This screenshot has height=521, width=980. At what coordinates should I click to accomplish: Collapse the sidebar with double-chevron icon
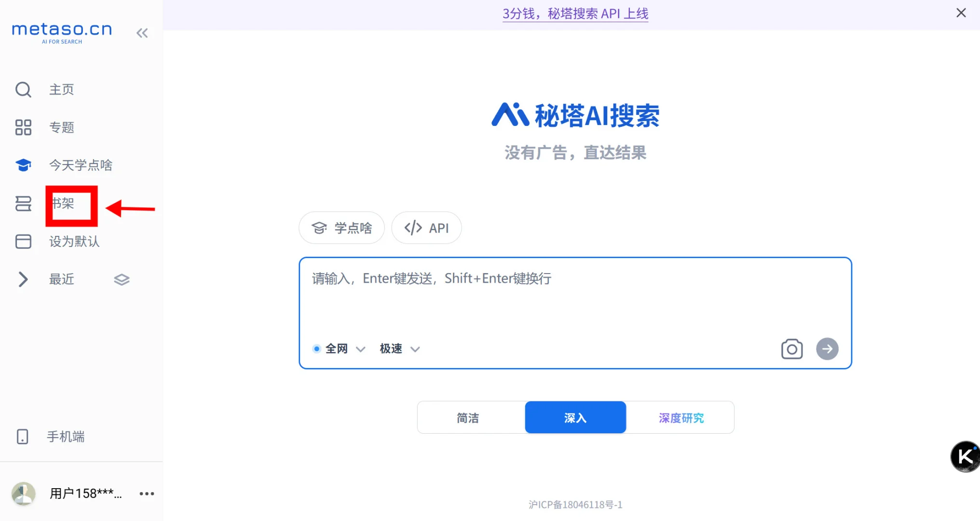[x=142, y=33]
